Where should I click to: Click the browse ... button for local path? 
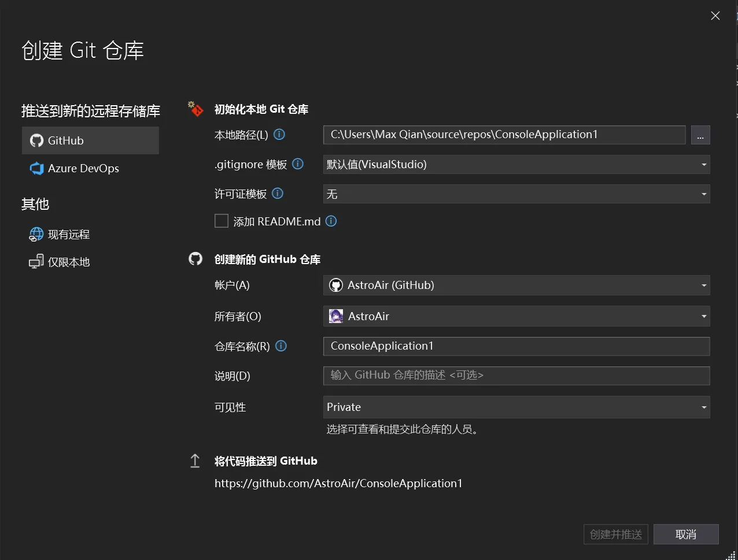click(700, 135)
